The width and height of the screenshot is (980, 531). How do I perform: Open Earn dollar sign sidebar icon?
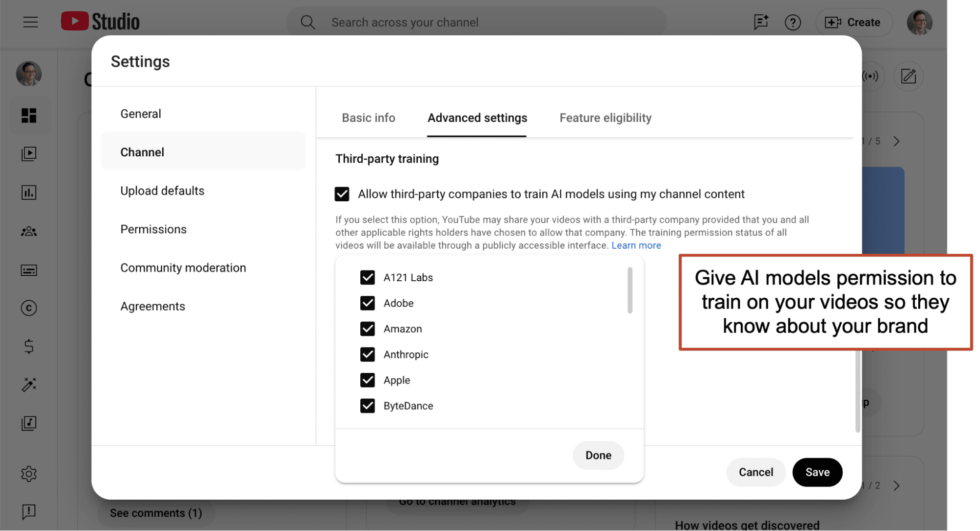(29, 346)
